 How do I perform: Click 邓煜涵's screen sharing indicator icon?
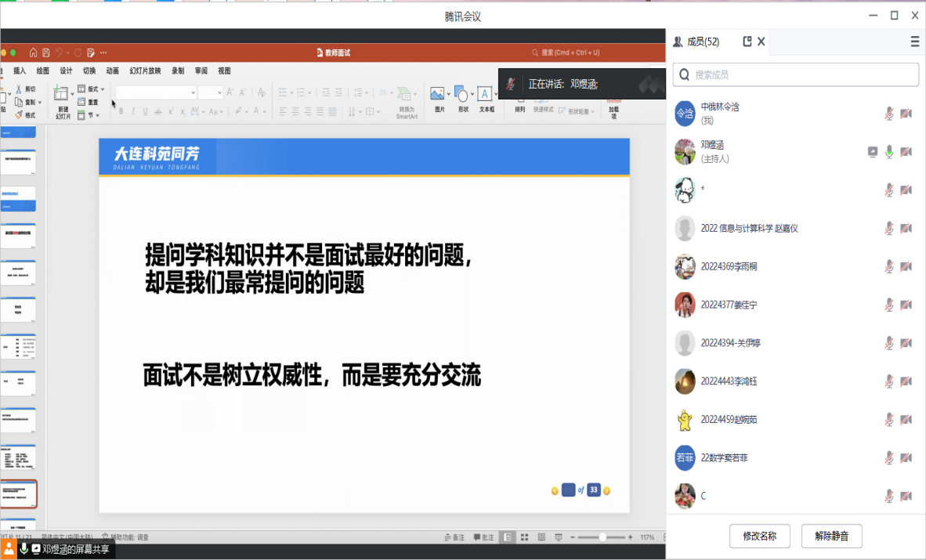(872, 152)
